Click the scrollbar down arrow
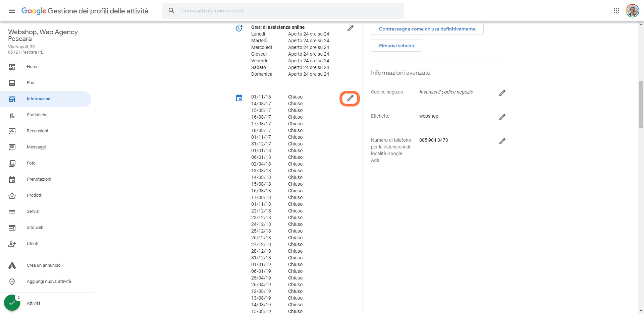 [641, 311]
